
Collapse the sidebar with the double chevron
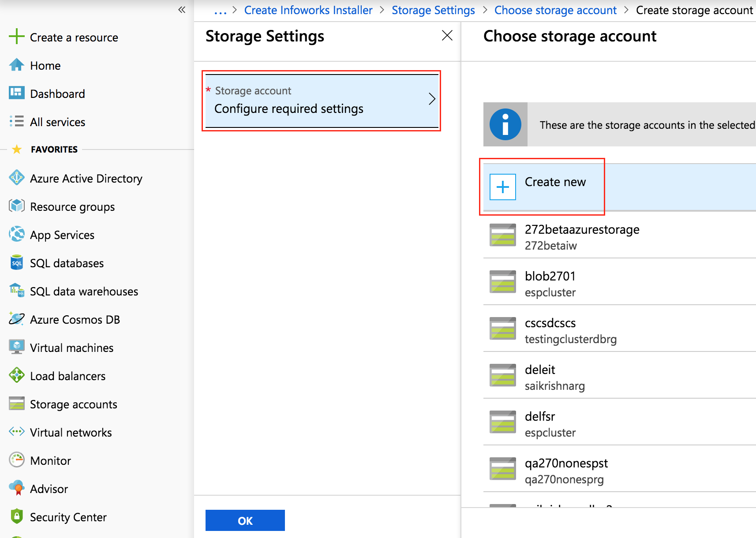(x=182, y=10)
